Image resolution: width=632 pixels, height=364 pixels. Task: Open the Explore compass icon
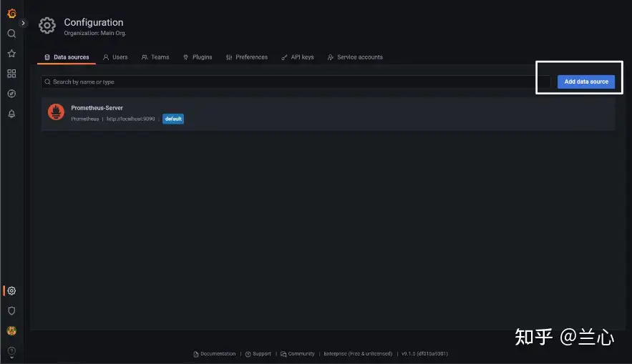(x=11, y=94)
